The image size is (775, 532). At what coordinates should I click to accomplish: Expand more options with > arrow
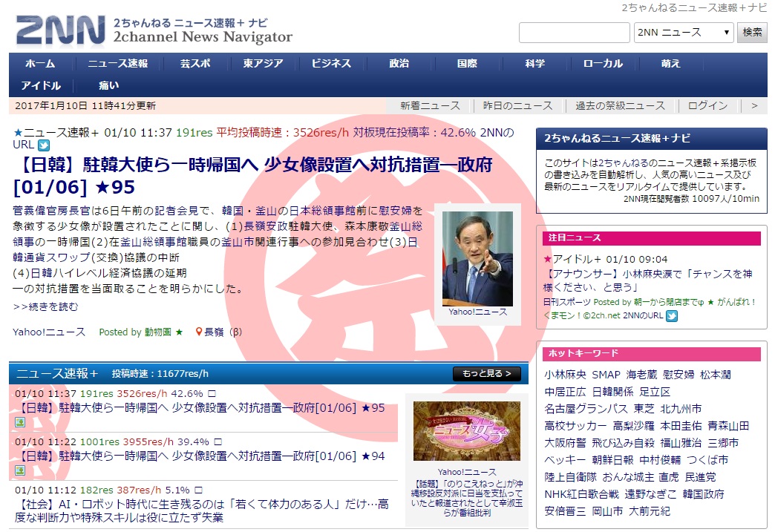pos(754,105)
